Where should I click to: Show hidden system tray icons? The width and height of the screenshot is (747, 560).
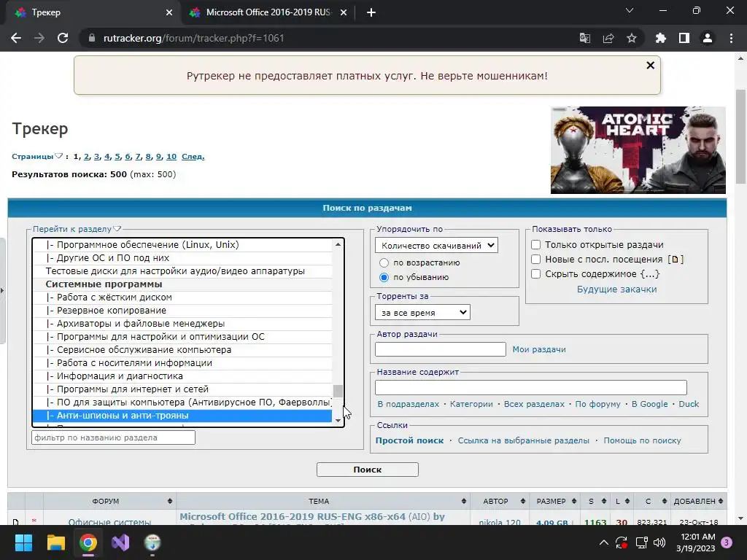tap(603, 542)
